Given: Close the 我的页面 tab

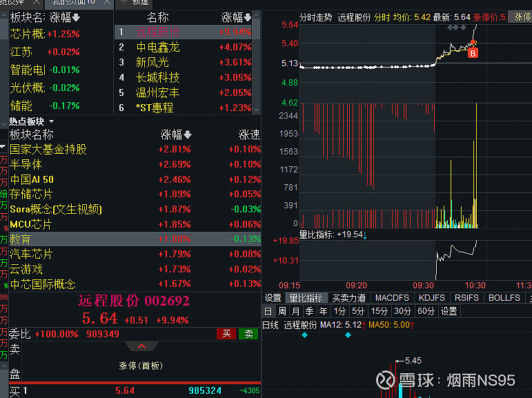Looking at the screenshot, I should 107,2.
